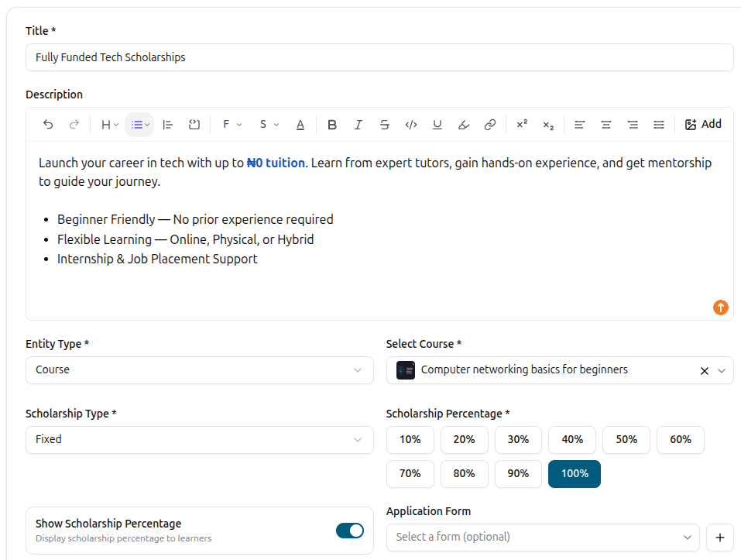This screenshot has width=741, height=560.
Task: Insert a hyperlink with the link icon
Action: pos(490,125)
